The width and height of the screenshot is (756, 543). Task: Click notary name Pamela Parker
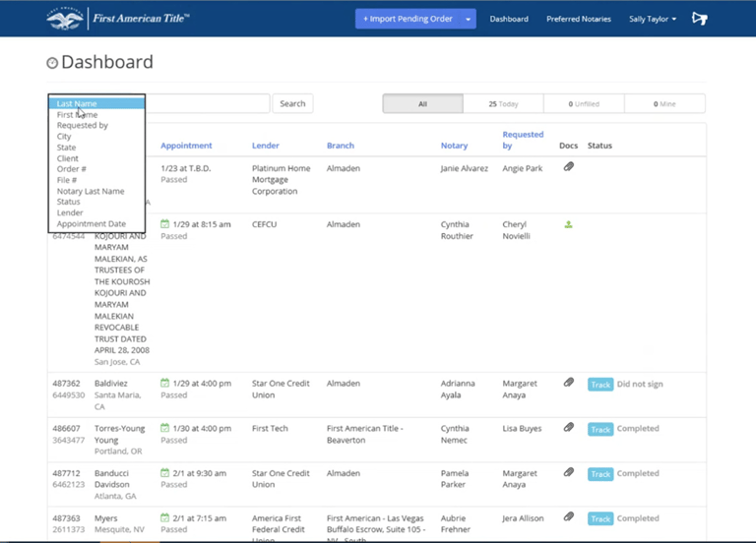coord(455,479)
